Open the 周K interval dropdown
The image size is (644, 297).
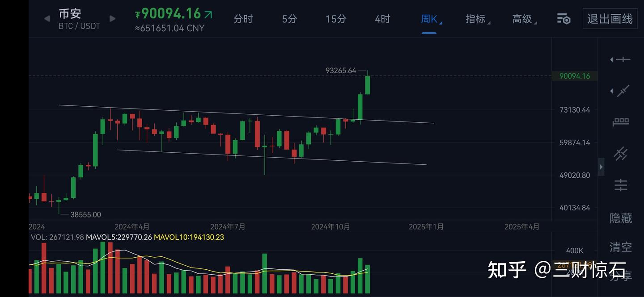pyautogui.click(x=429, y=19)
